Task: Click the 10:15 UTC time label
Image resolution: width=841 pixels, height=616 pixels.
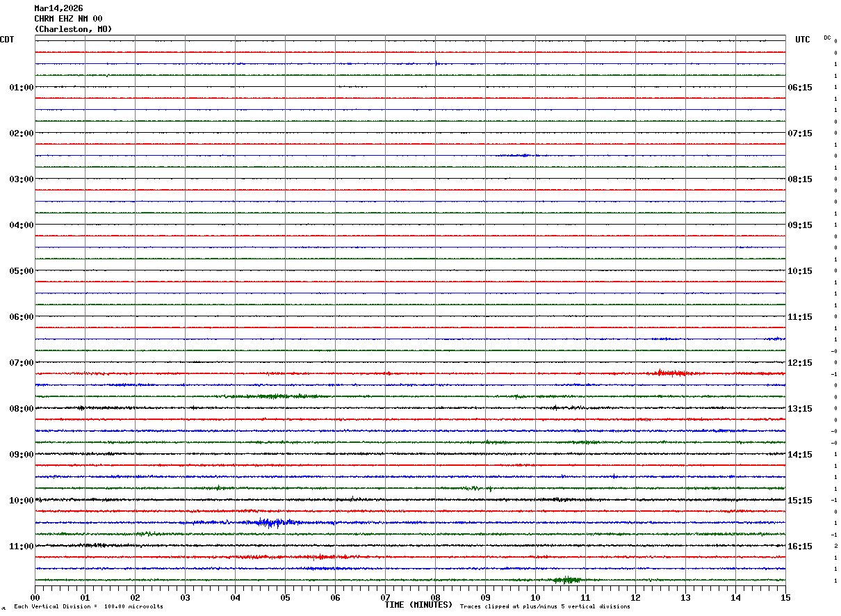Action: pos(800,271)
